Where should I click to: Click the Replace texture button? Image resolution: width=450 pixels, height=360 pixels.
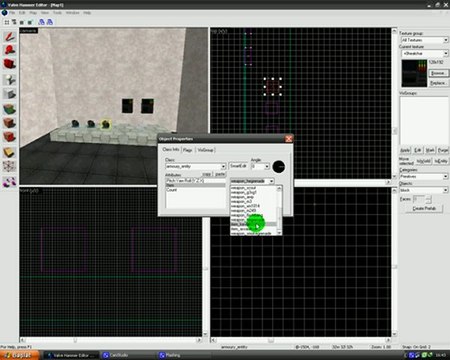pos(438,83)
